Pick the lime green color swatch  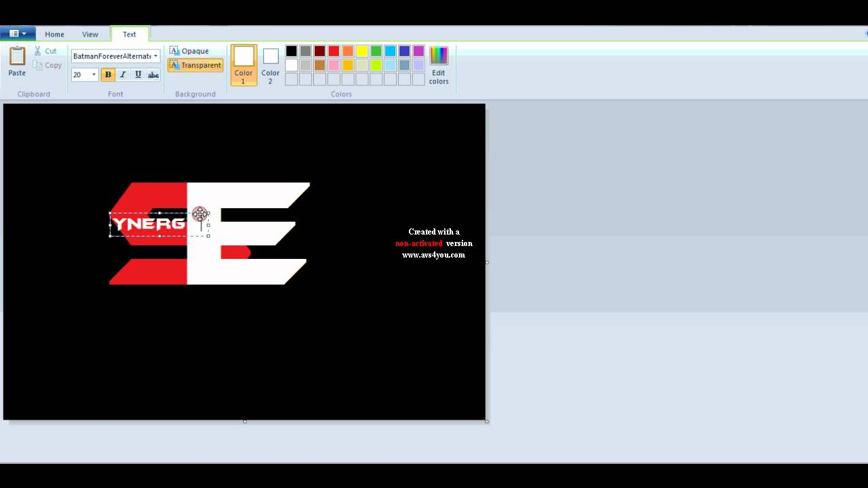[376, 65]
